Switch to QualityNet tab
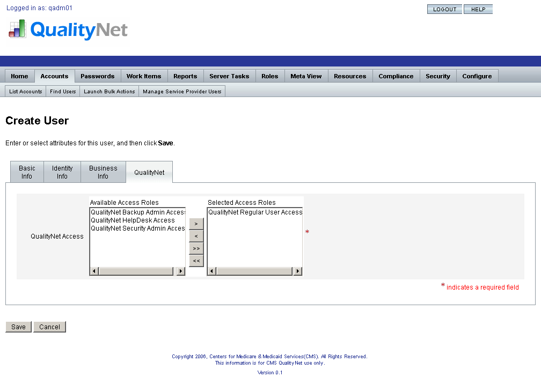Screen dimensions: 541x392 coord(149,172)
